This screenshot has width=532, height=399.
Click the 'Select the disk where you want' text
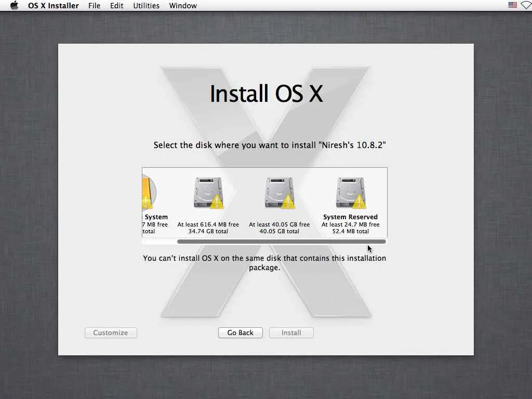(x=270, y=145)
